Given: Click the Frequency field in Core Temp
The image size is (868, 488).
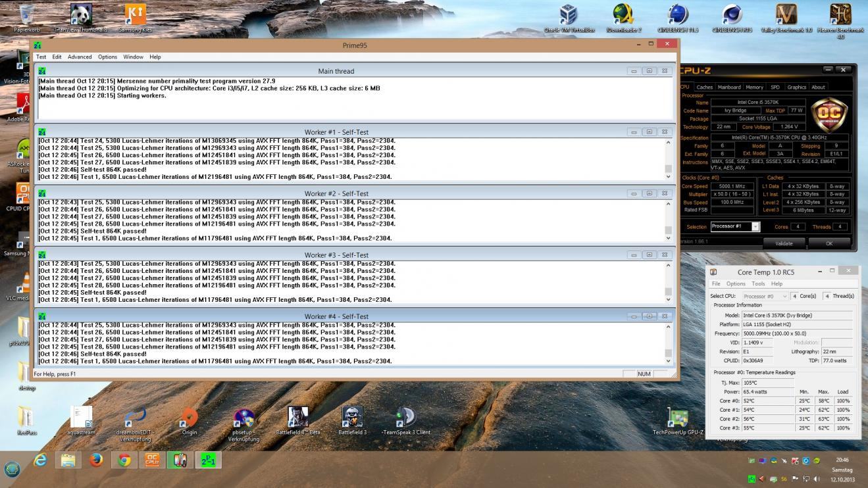Looking at the screenshot, I should coord(796,333).
